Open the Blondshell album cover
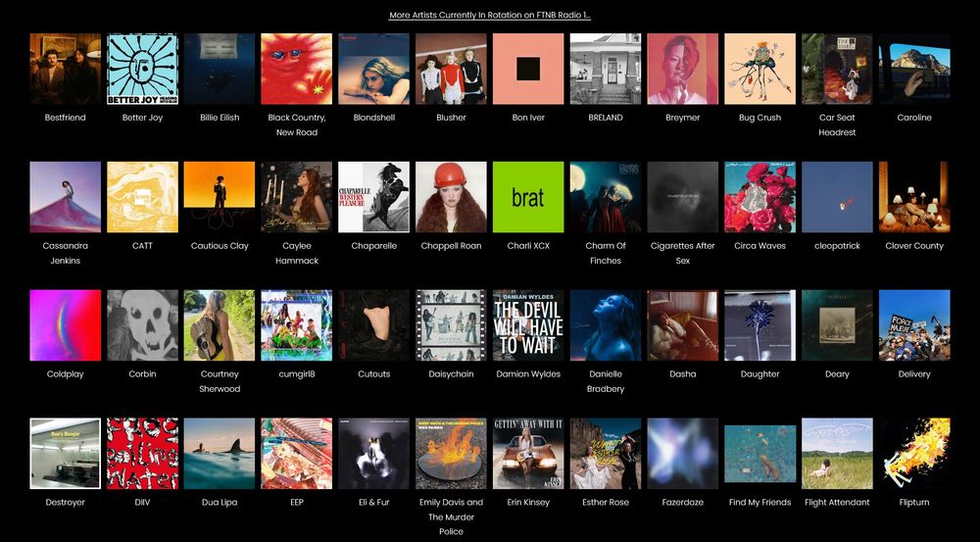This screenshot has width=980, height=542. (x=373, y=69)
